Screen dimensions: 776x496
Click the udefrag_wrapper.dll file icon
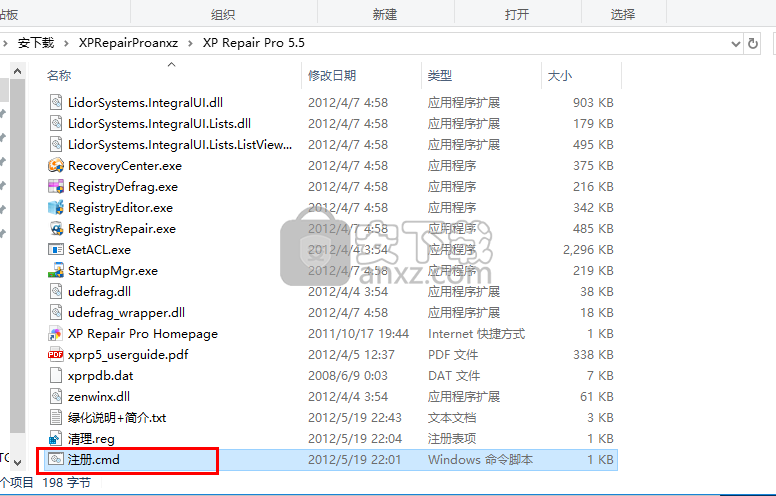pos(56,312)
